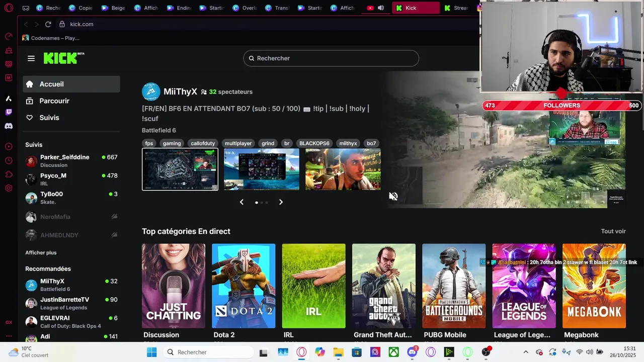Open the Aria AI sidebar icon
The image size is (644, 362).
click(9, 99)
